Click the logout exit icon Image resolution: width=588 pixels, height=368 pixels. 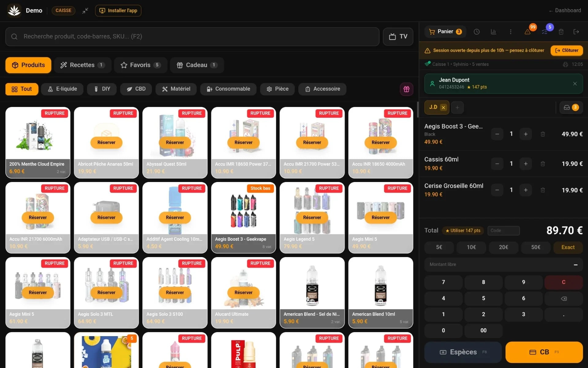(576, 32)
